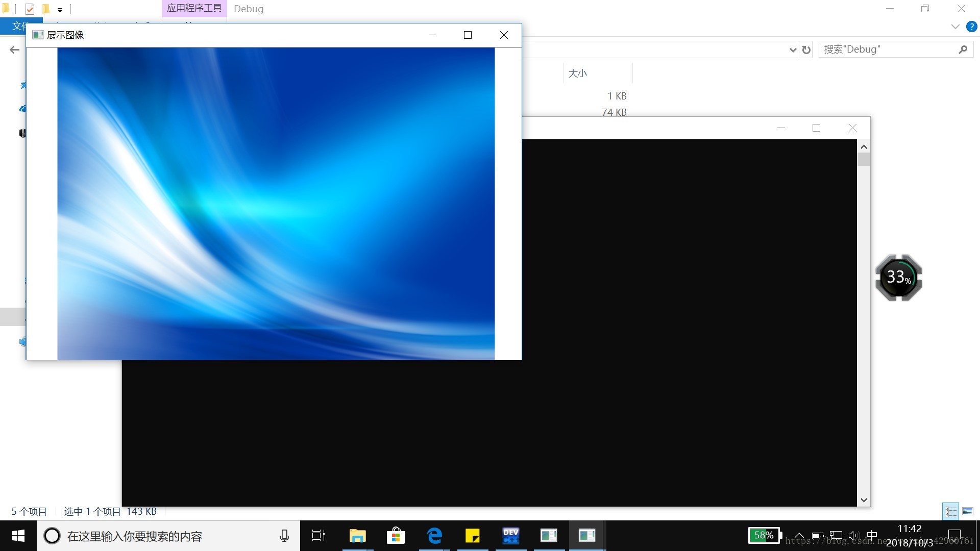The width and height of the screenshot is (980, 551).
Task: Open the network status tray icon
Action: (836, 536)
